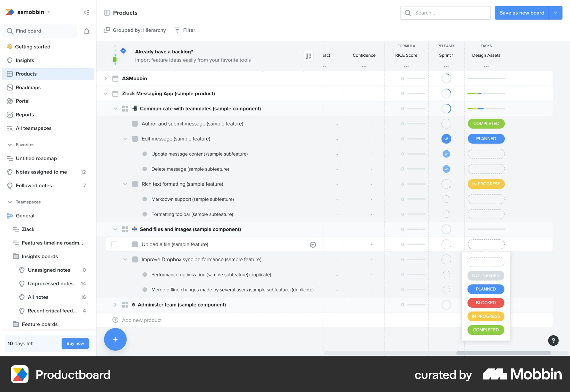Toggle Sprint 1 release for Edit message
Image resolution: width=570 pixels, height=392 pixels.
pos(446,139)
